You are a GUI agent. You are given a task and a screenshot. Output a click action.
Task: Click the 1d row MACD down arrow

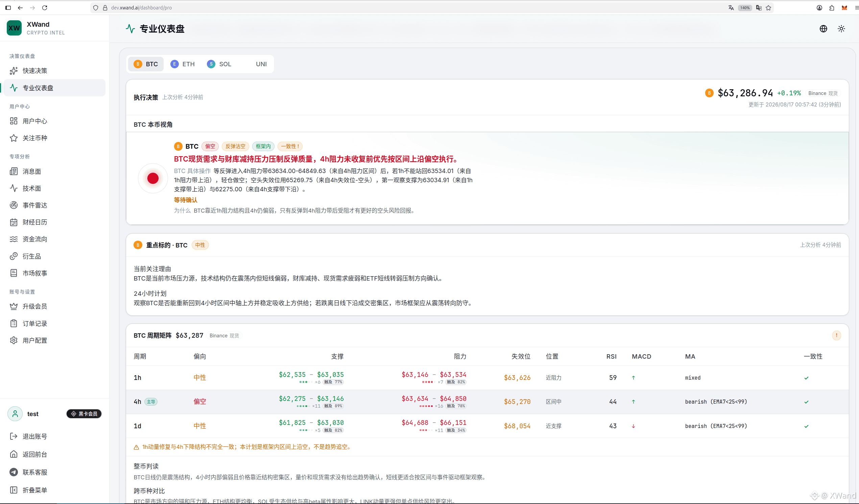[x=633, y=426]
